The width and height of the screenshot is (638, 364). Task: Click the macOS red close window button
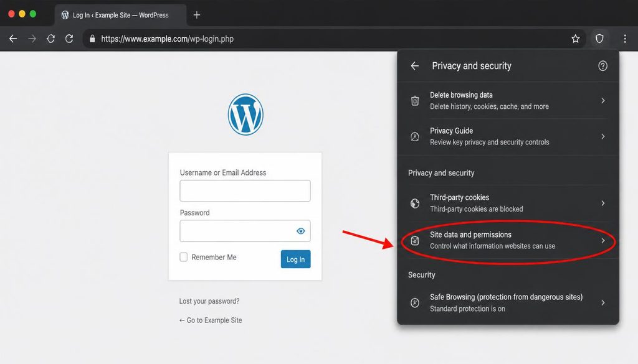pyautogui.click(x=11, y=14)
